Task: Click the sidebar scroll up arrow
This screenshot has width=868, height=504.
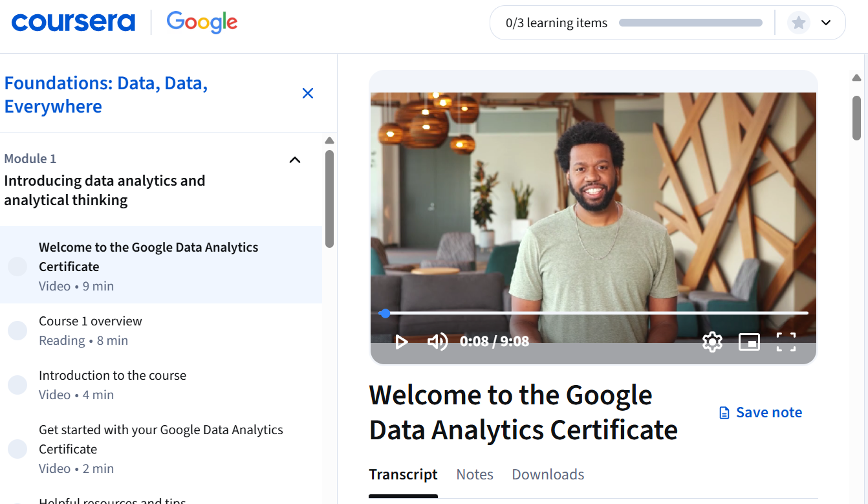Action: 329,140
